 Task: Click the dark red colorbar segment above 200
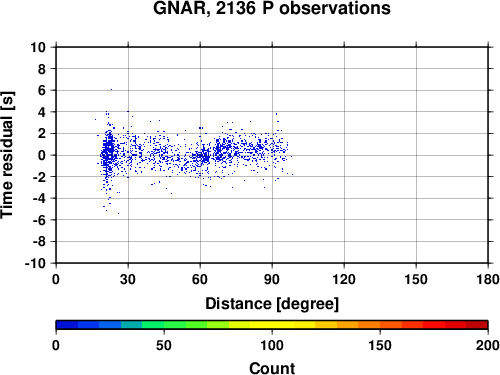477,325
